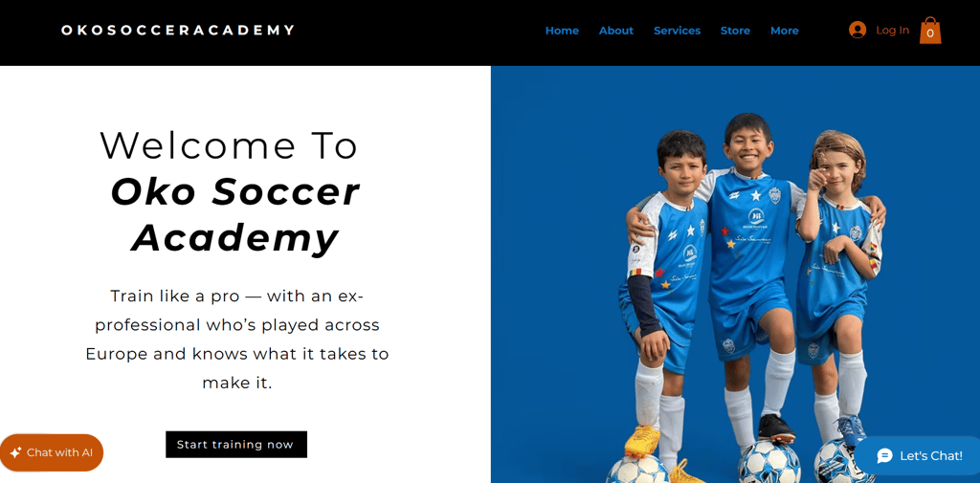This screenshot has height=483, width=980.
Task: Click Start training now button
Action: (236, 444)
